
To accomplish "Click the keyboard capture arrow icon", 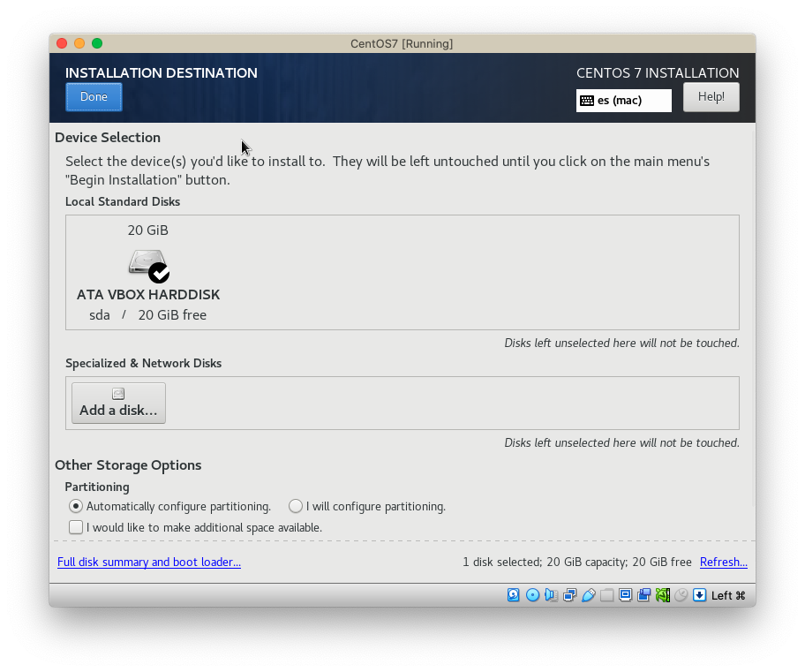I will (699, 595).
